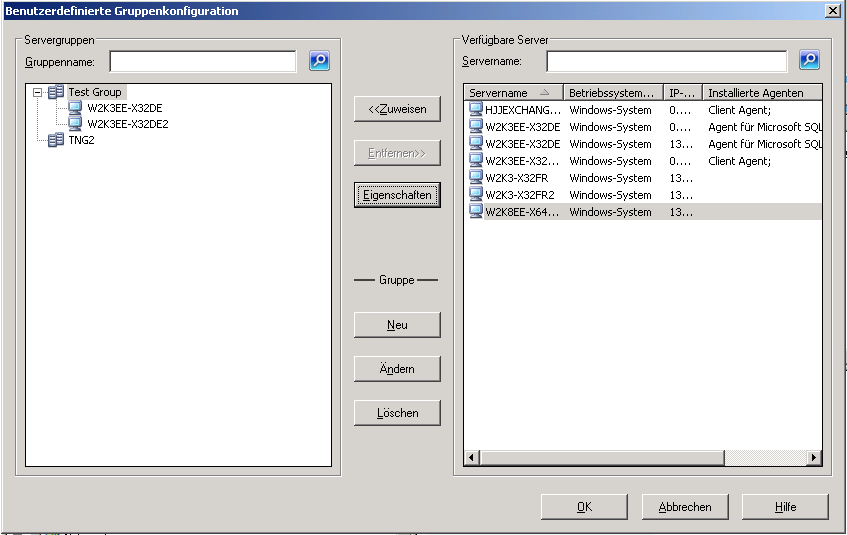The width and height of the screenshot is (847, 535).
Task: Click the computer icon of HJJEXCHANG... row
Action: tap(475, 110)
